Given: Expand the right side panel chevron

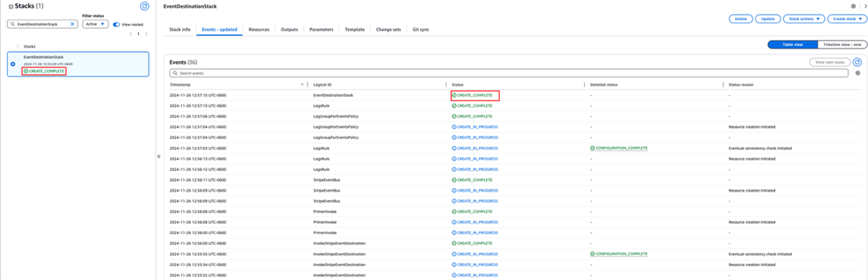Looking at the screenshot, I should 864,6.
